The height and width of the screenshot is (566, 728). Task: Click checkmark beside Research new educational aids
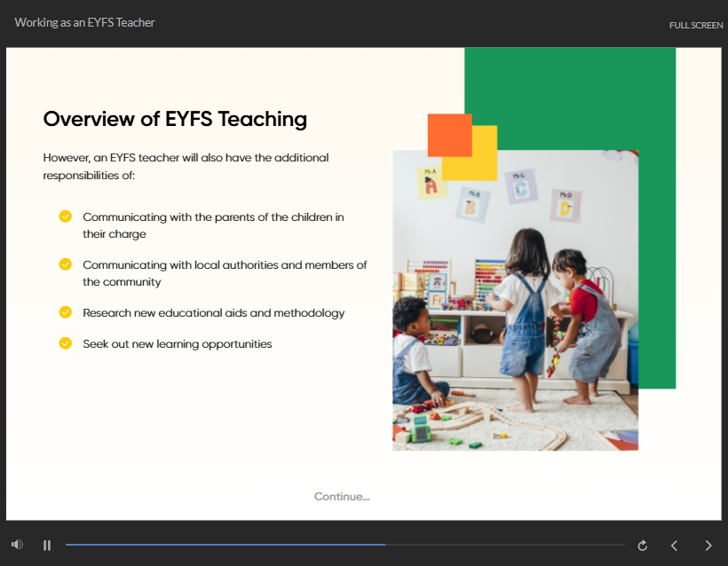[x=66, y=312]
